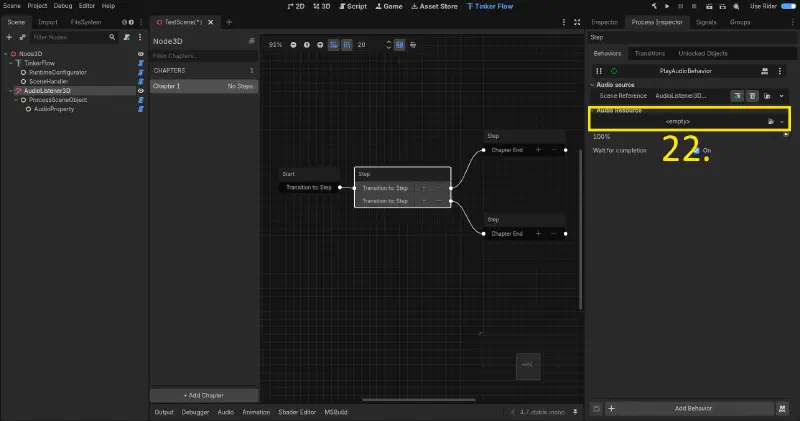
Task: Open Audio Resource dropdown arrow
Action: (x=782, y=121)
